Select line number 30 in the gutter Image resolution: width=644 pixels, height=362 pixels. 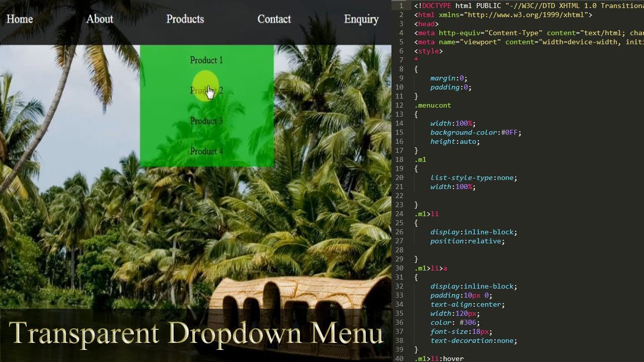(399, 268)
